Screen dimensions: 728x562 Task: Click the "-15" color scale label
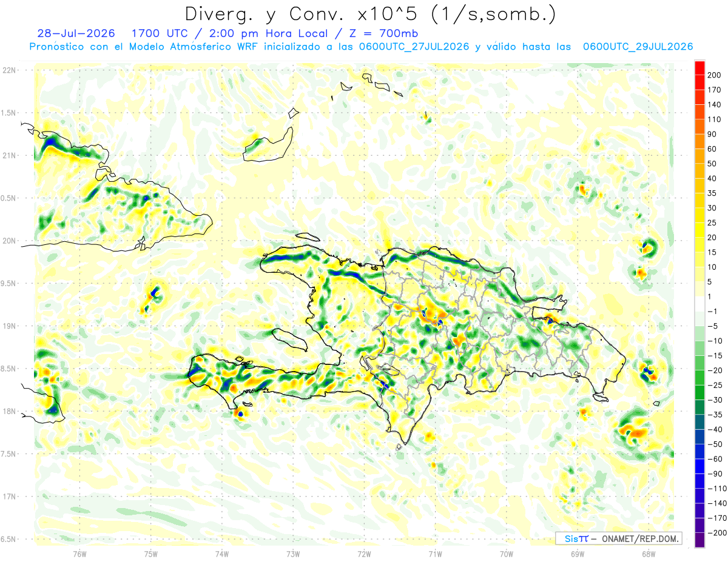[x=716, y=355]
